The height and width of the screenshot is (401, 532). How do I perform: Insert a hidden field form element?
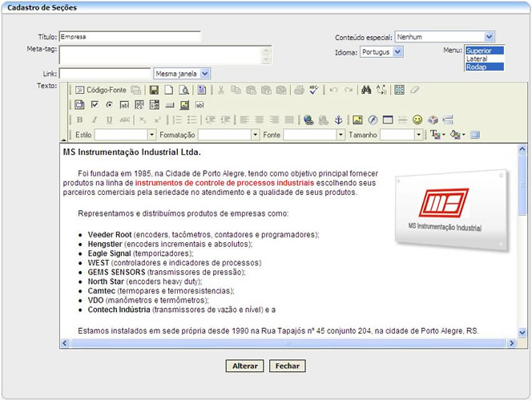coord(199,105)
